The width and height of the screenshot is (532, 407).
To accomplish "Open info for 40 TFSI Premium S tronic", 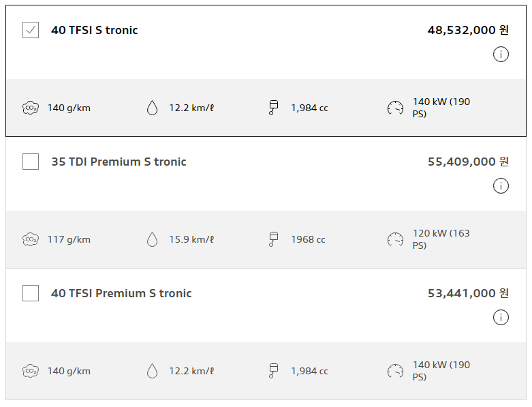I will 501,318.
